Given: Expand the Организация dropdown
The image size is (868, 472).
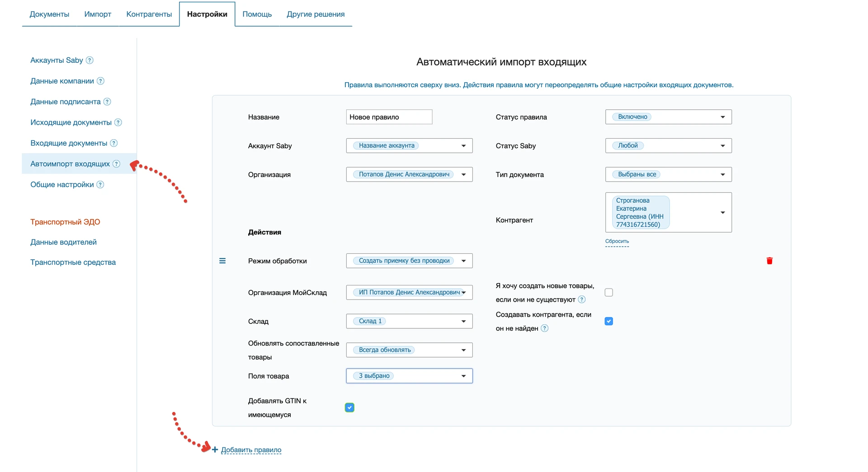Looking at the screenshot, I should click(409, 174).
